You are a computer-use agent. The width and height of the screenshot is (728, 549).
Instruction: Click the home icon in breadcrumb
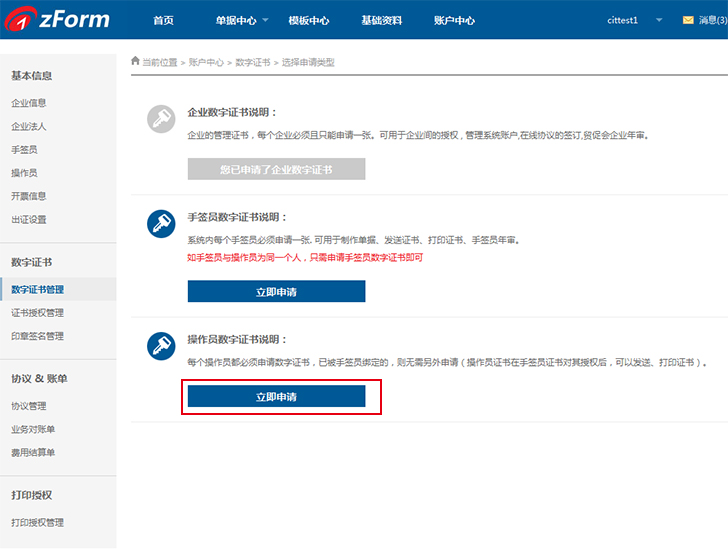click(135, 61)
